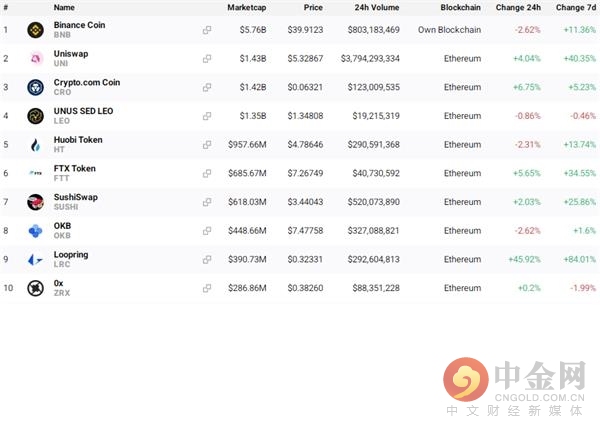The width and height of the screenshot is (600, 429).
Task: Click the SushiSwap logo icon
Action: (35, 202)
